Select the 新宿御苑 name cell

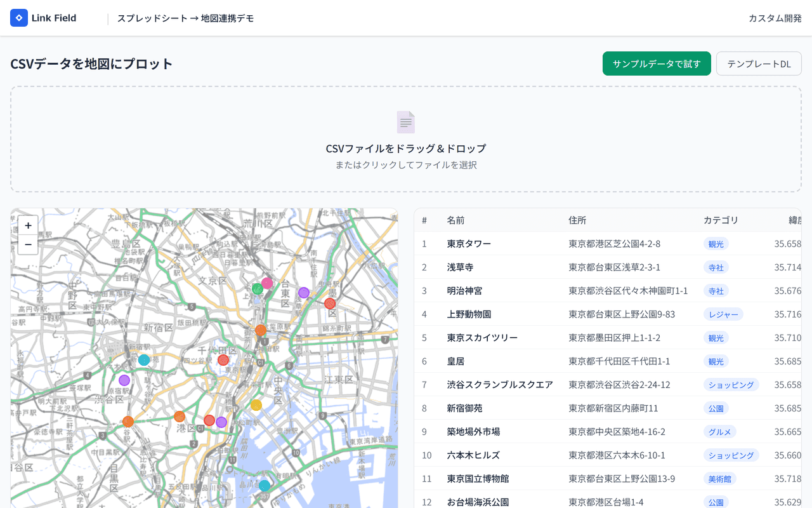point(464,408)
